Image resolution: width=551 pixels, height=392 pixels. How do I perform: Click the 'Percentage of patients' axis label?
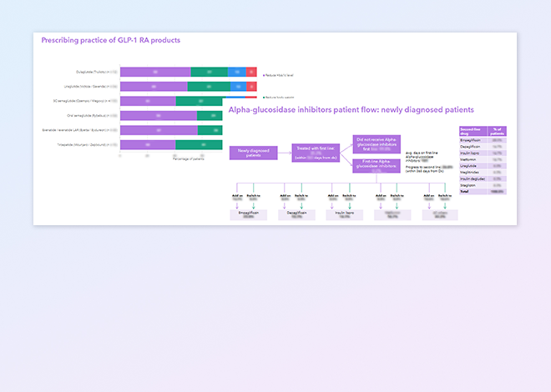pos(189,159)
